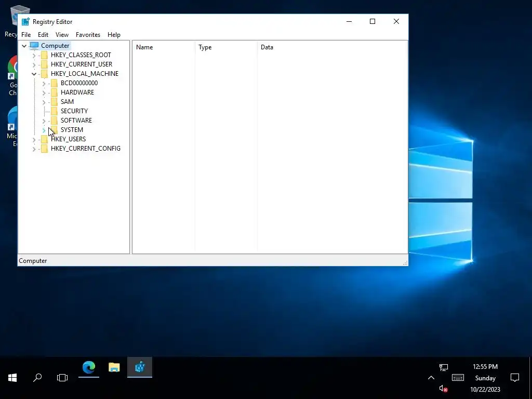Click the muted volume tray icon
This screenshot has height=399, width=532.
pyautogui.click(x=444, y=389)
